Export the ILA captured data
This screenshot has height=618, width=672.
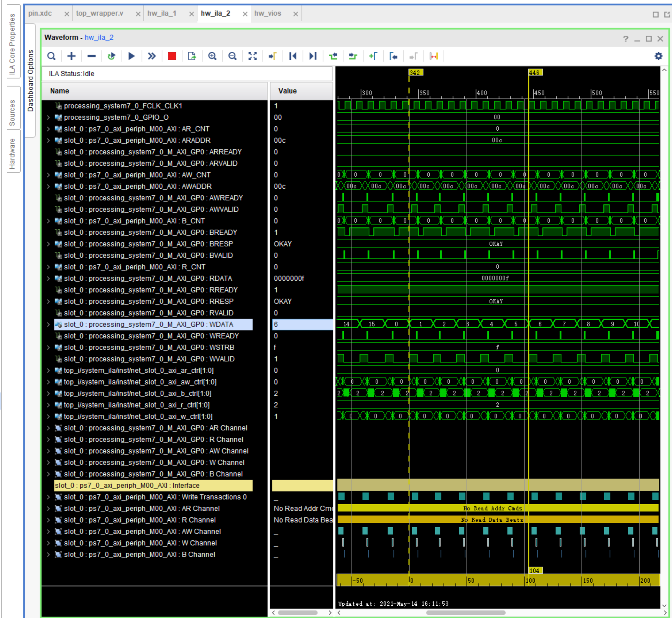pos(192,56)
